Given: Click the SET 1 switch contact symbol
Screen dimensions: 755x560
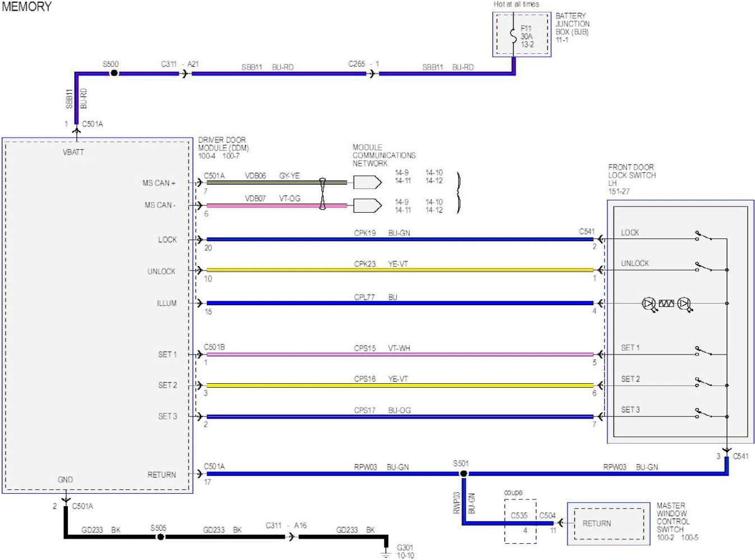Looking at the screenshot, I should 703,352.
